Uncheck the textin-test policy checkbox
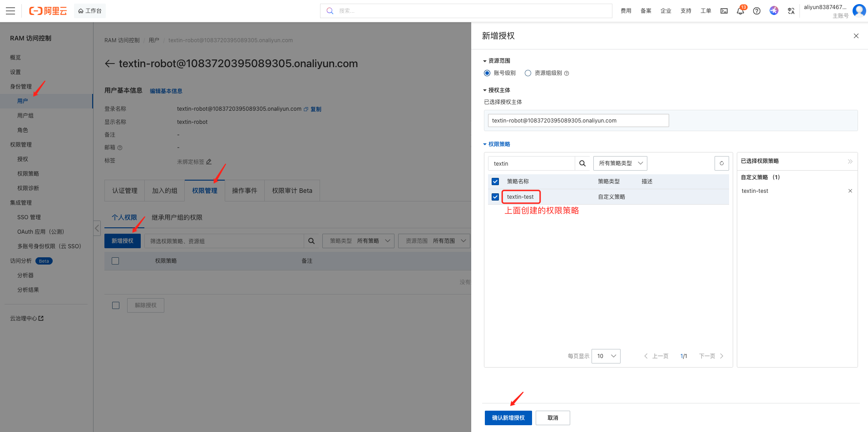The height and width of the screenshot is (432, 868). pos(495,197)
